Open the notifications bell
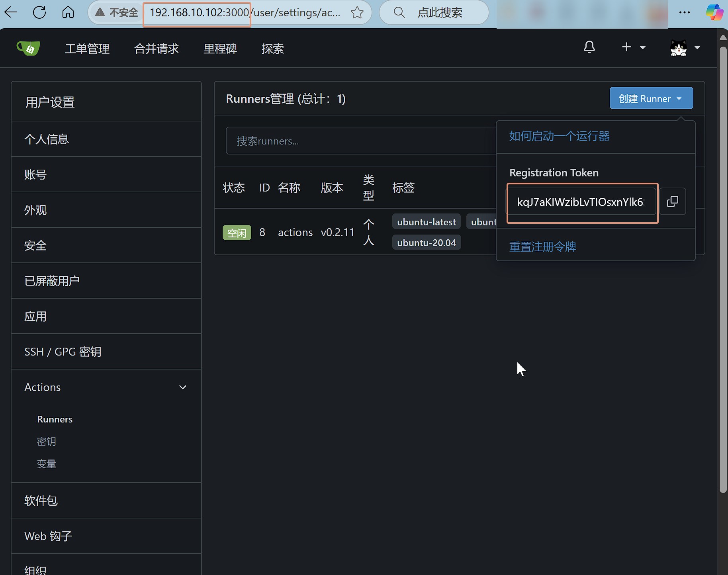This screenshot has height=575, width=728. (589, 47)
